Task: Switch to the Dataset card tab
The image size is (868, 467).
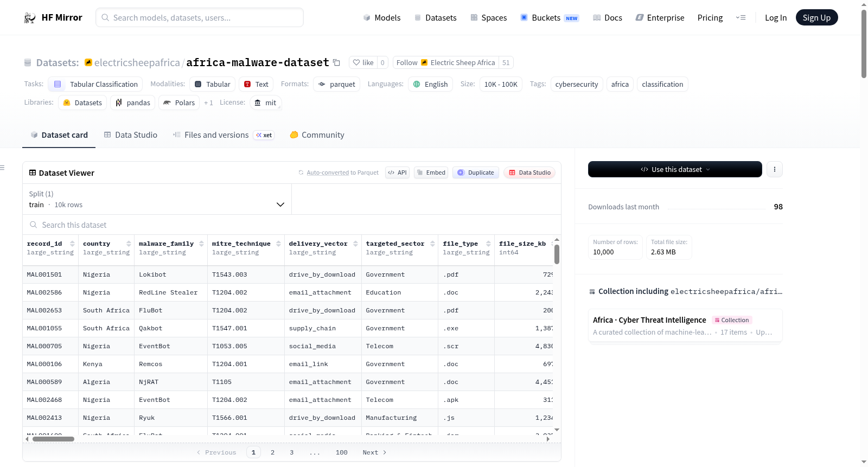Action: coord(59,135)
